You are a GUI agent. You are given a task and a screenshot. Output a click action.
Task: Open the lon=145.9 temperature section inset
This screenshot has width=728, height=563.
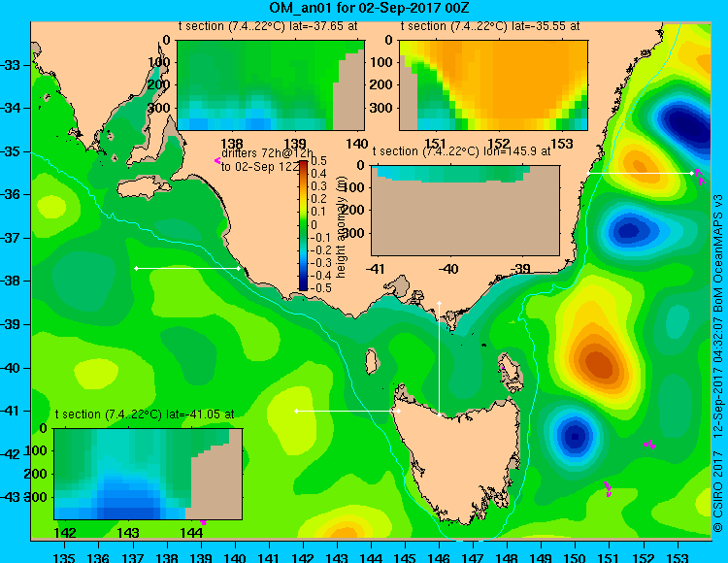click(466, 211)
